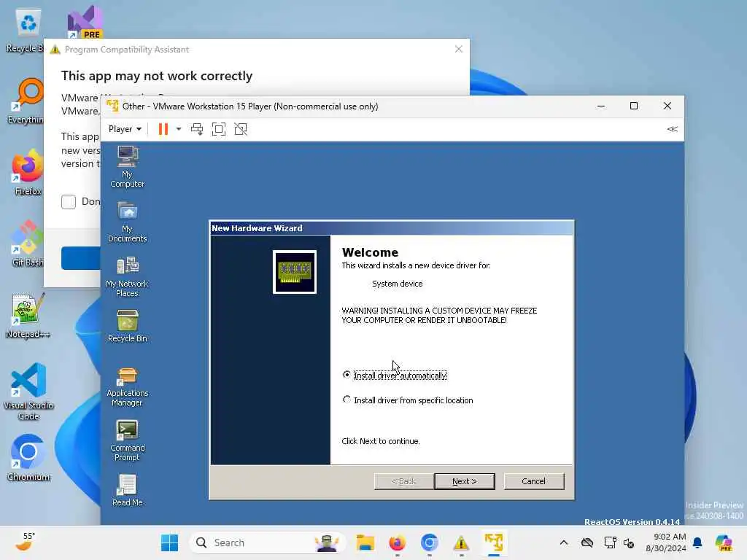Send Ctrl+Alt+Del to the virtual machine
The image size is (747, 560).
coord(196,129)
